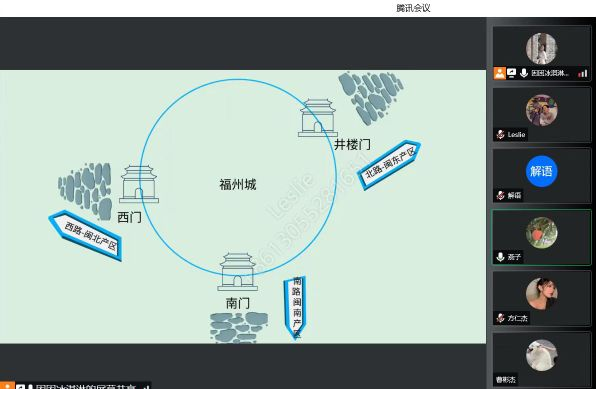Click the vertical 南路闽南产区 arrow label
Screen dimensions: 597x396
point(295,308)
